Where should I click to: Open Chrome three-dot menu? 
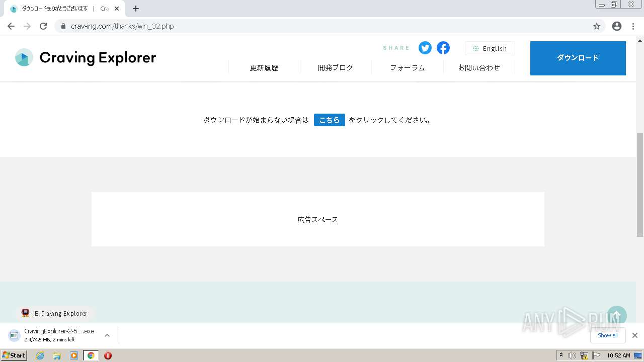point(633,26)
